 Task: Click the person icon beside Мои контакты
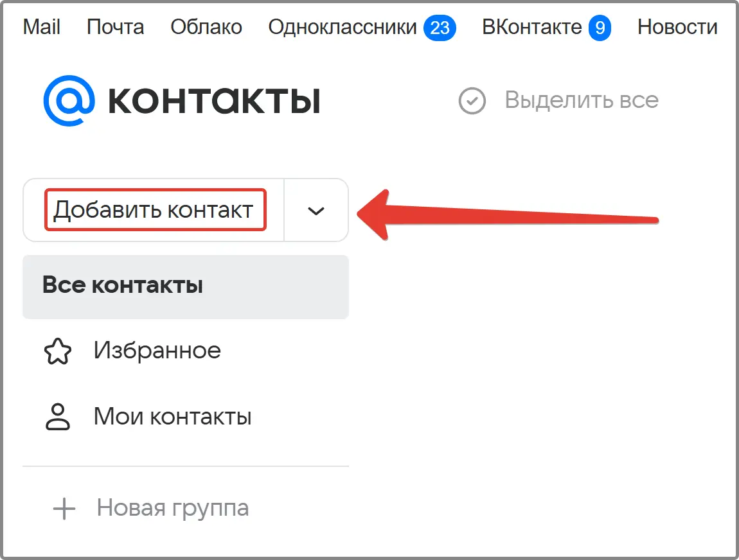point(57,417)
